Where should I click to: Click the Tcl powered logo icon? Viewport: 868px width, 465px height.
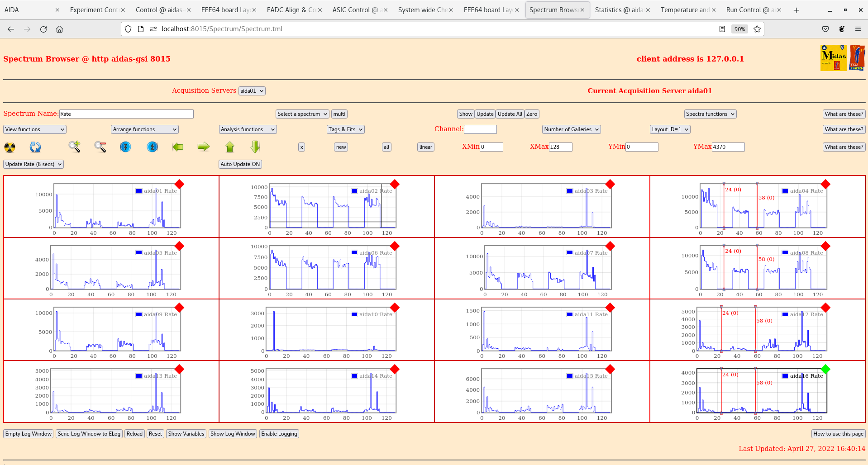point(857,58)
